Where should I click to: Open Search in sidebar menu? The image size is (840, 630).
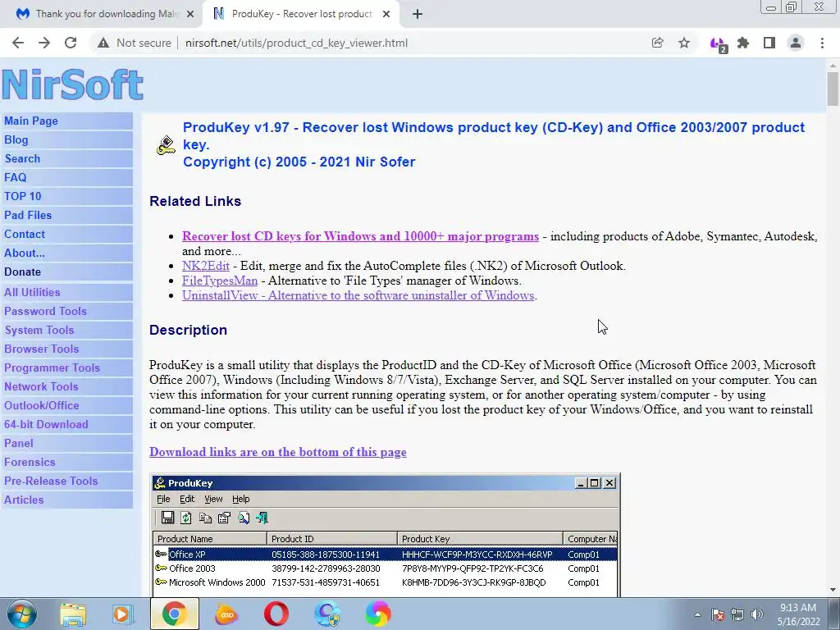coord(22,158)
